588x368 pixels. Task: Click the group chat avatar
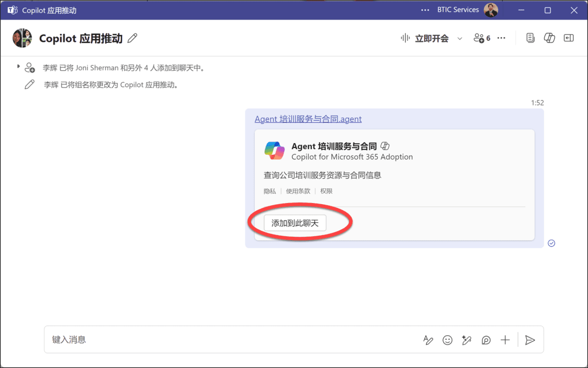[22, 38]
